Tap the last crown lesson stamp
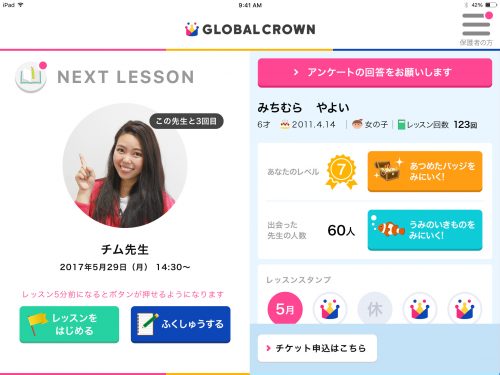The image size is (500, 375). coord(464,309)
